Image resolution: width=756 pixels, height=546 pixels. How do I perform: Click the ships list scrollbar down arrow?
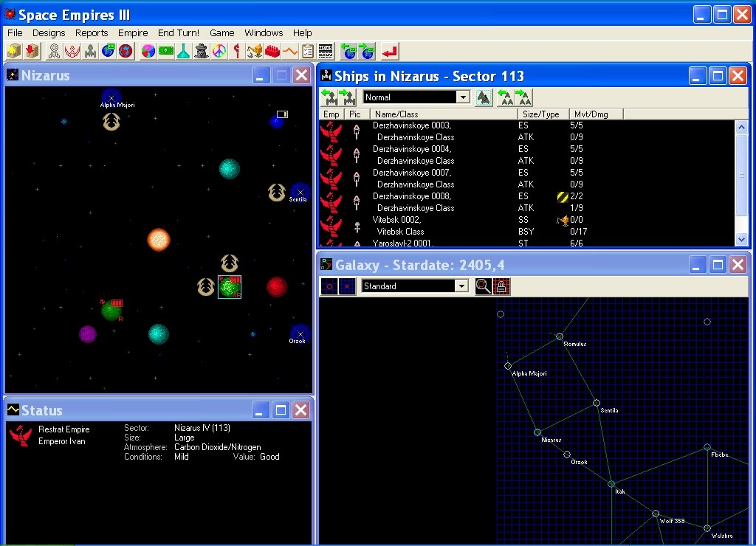pos(742,239)
